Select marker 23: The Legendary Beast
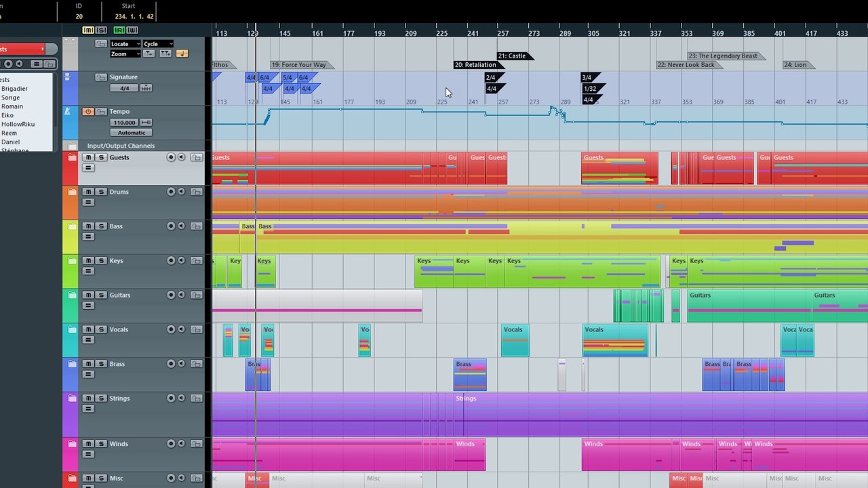The height and width of the screenshot is (488, 868). pyautogui.click(x=726, y=56)
